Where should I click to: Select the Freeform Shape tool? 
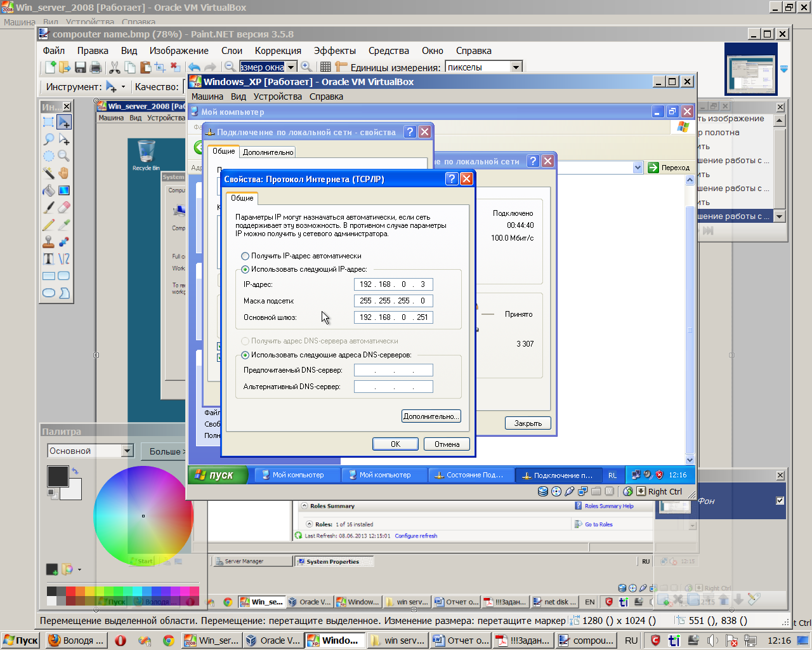[64, 293]
